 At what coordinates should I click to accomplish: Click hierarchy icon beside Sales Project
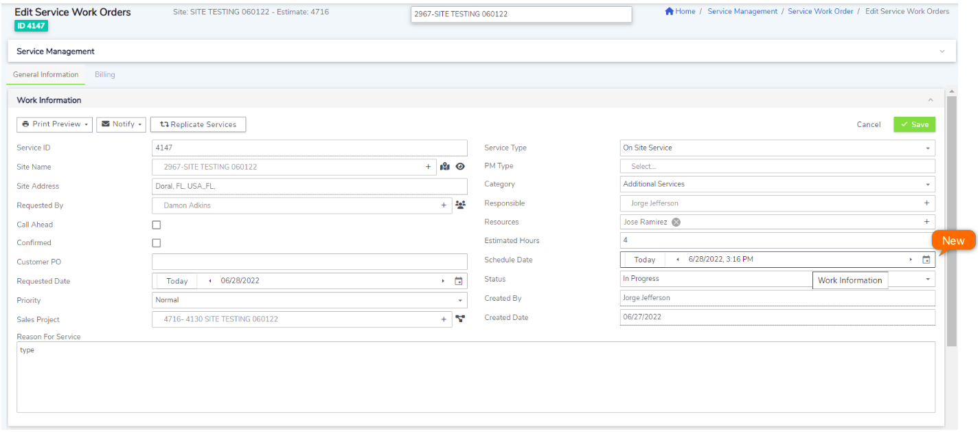(460, 319)
